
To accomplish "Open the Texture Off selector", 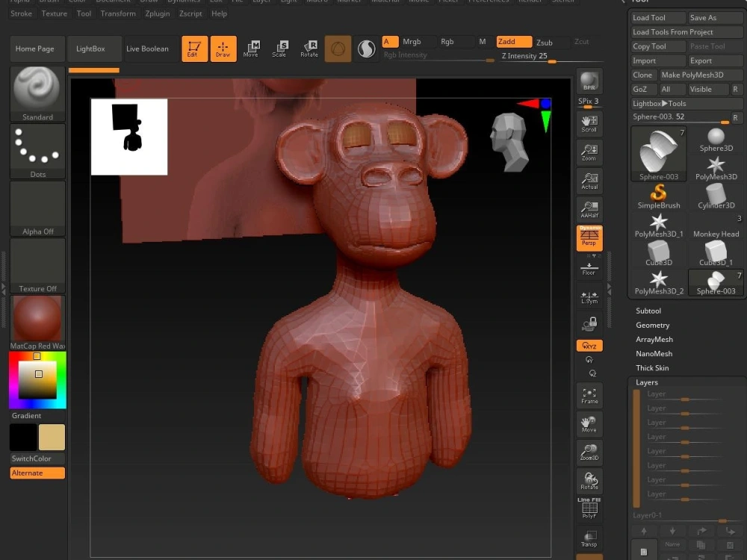I will (x=37, y=265).
